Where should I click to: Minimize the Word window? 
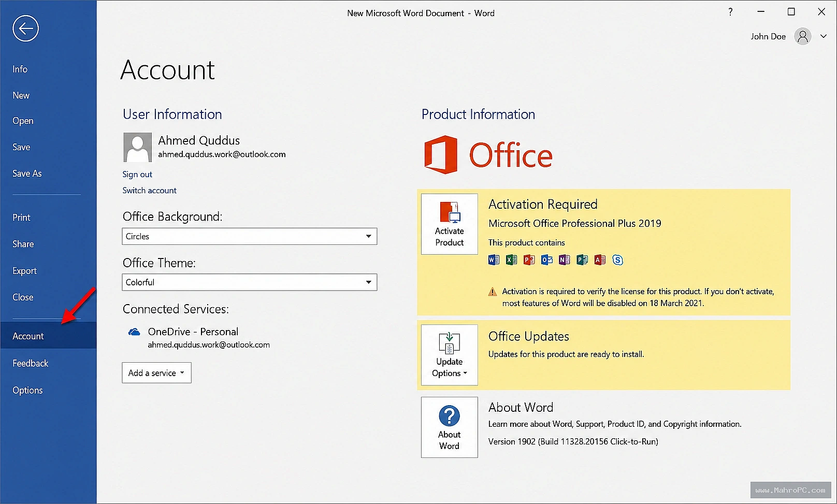tap(761, 12)
